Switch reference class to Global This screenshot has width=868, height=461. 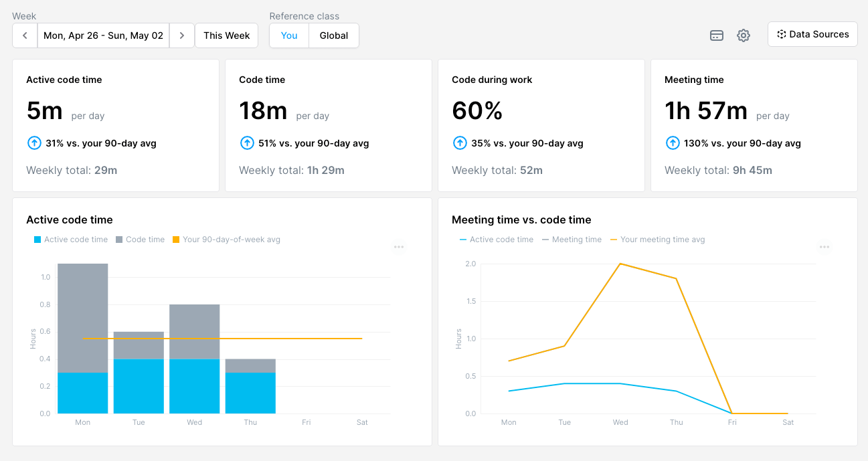[333, 35]
